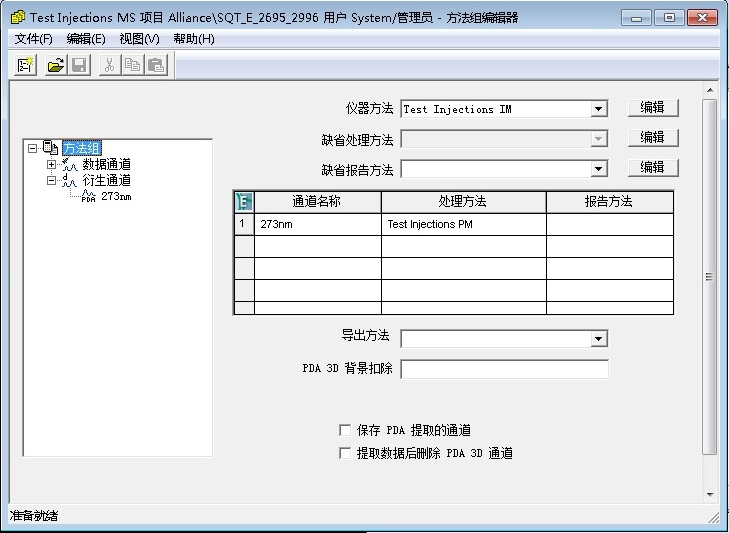
Task: Expand the 数据通道 tree node
Action: (52, 164)
